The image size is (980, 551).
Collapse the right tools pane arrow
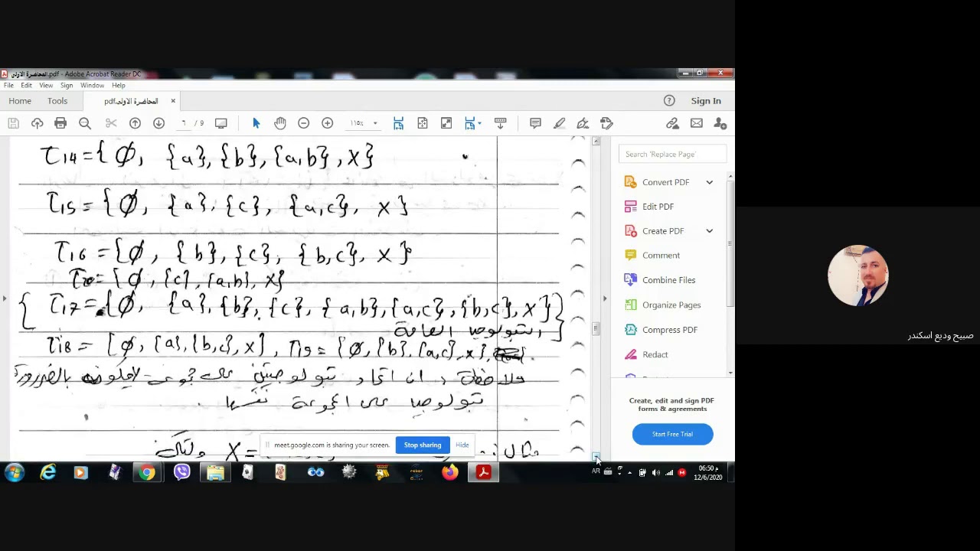(x=605, y=298)
